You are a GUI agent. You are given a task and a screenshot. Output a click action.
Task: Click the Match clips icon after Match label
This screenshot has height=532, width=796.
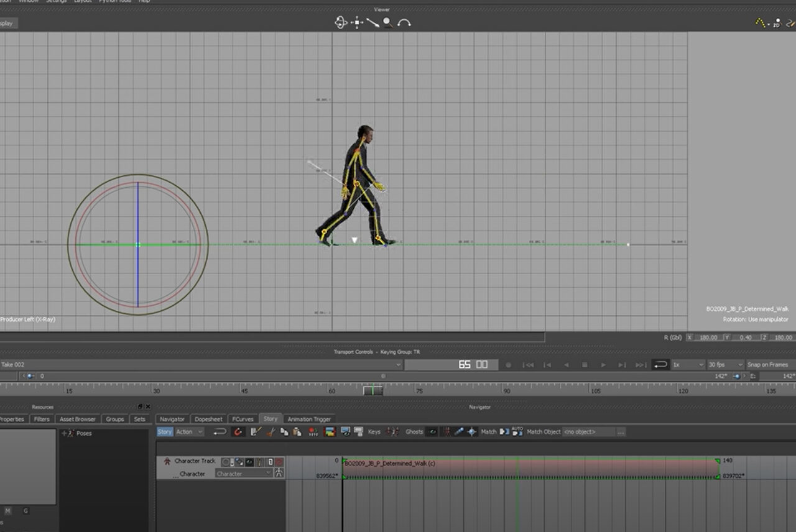[504, 432]
